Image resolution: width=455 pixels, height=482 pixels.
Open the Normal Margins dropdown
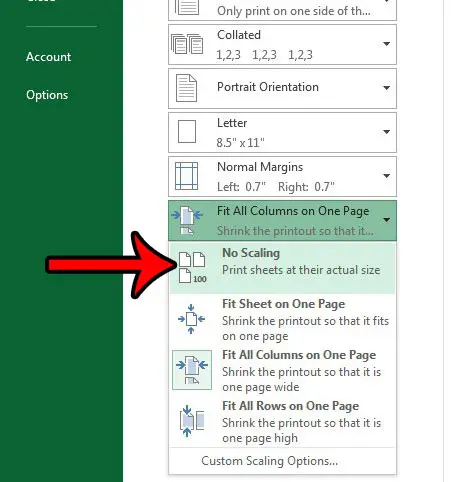282,176
